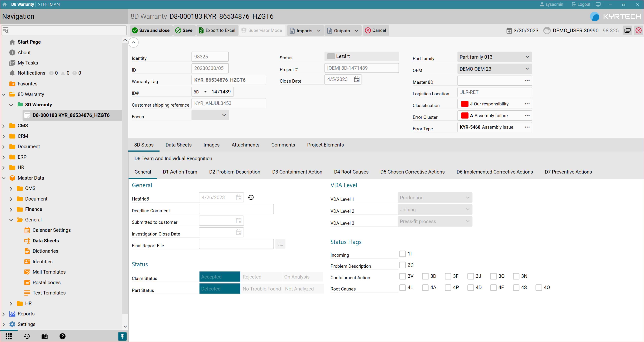Open the D4 Root Causes tab
The image size is (644, 342).
coord(351,172)
